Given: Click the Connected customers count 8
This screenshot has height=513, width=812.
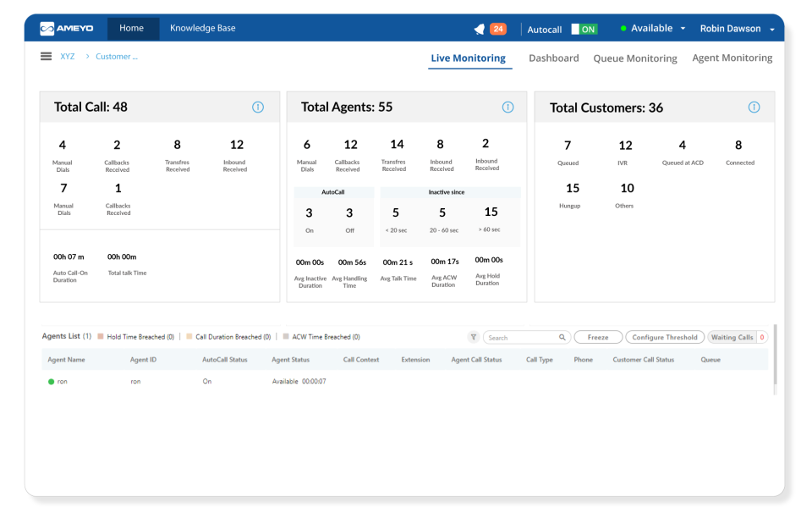Looking at the screenshot, I should pos(738,145).
